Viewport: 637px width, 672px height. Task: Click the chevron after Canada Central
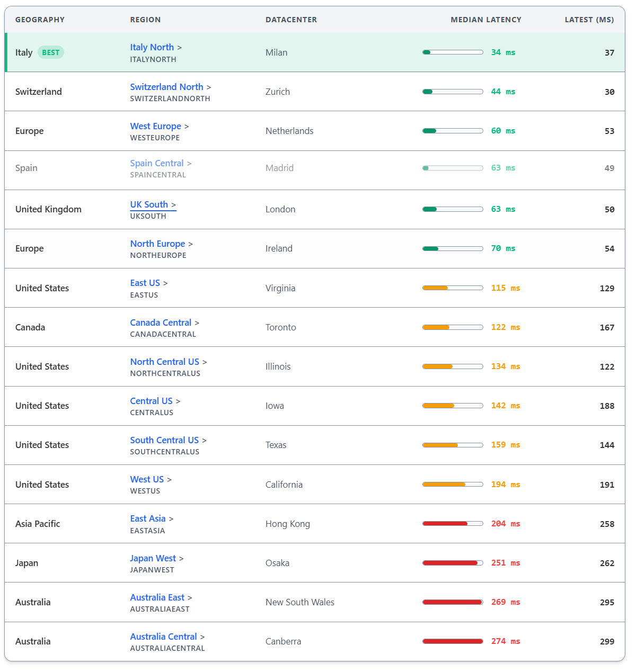tap(197, 323)
